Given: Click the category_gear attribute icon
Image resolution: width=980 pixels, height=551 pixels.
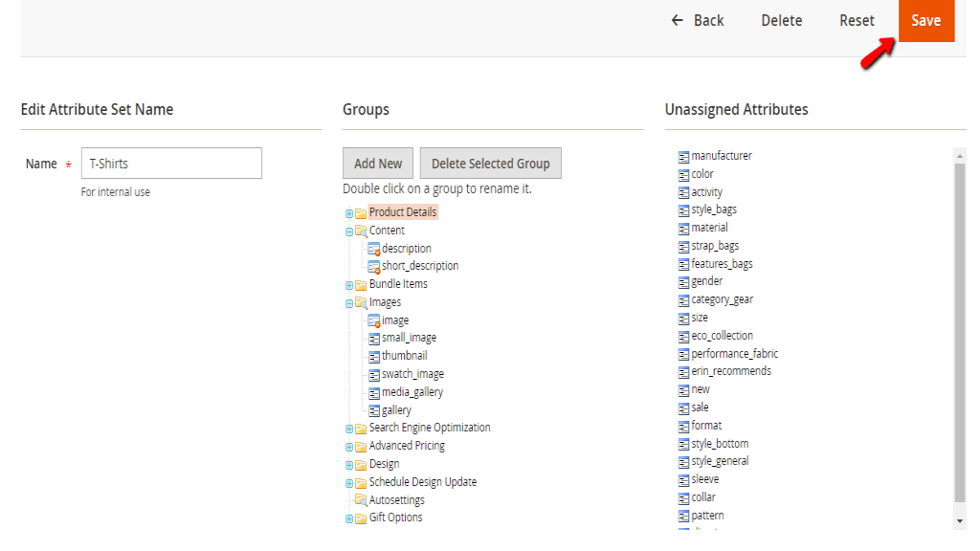Looking at the screenshot, I should click(x=683, y=300).
